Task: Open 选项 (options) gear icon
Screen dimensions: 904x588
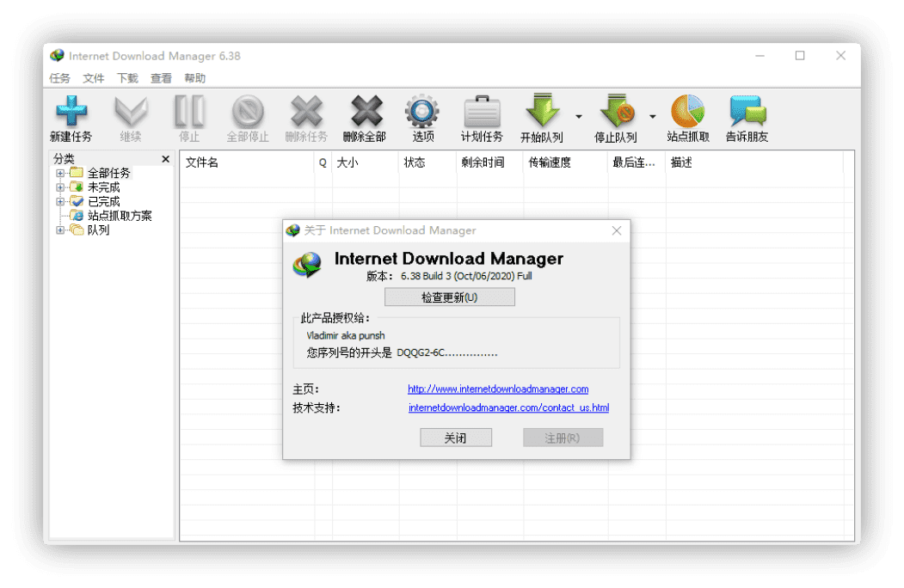Action: point(422,111)
